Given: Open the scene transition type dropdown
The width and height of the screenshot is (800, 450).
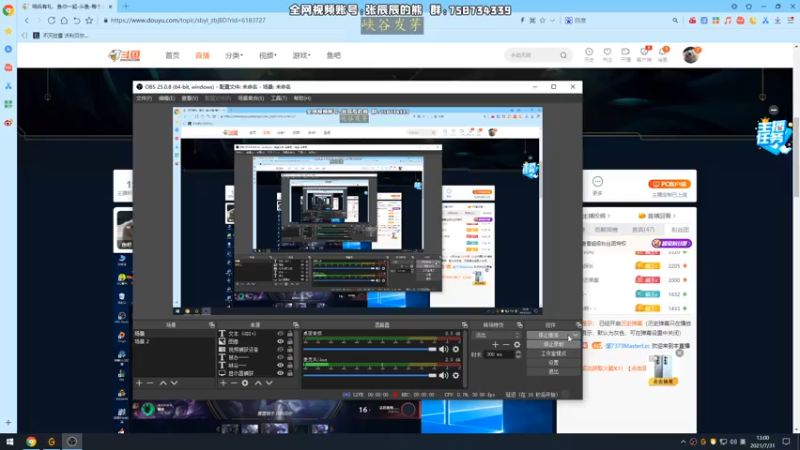Looking at the screenshot, I should coord(497,335).
